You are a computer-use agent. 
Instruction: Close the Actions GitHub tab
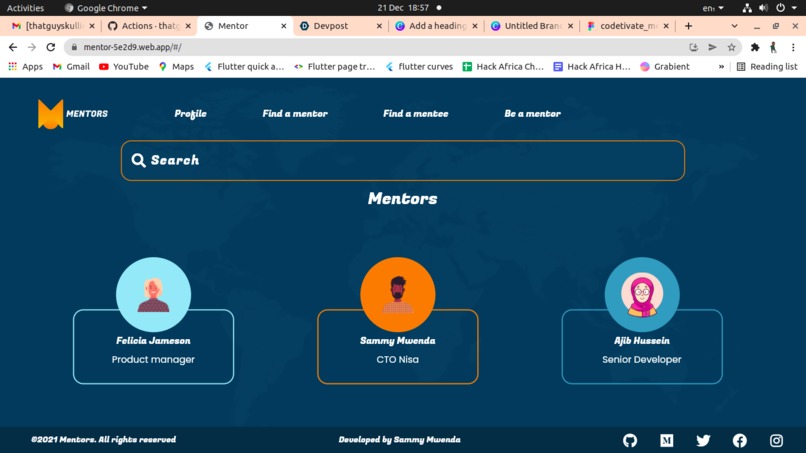tap(188, 26)
